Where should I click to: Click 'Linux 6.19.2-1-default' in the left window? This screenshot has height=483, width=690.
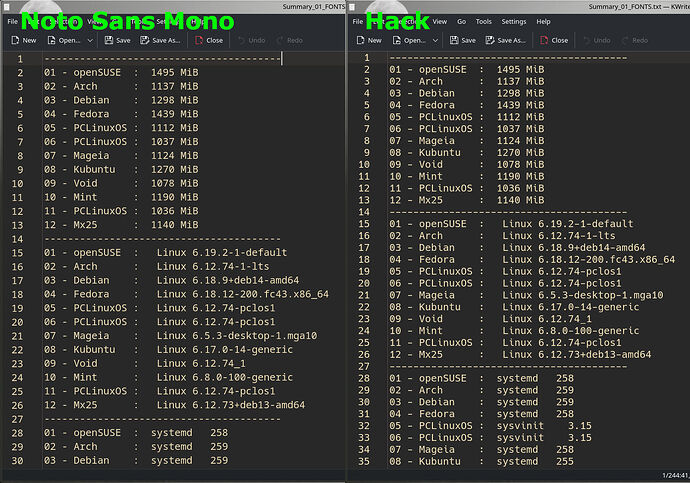(222, 252)
